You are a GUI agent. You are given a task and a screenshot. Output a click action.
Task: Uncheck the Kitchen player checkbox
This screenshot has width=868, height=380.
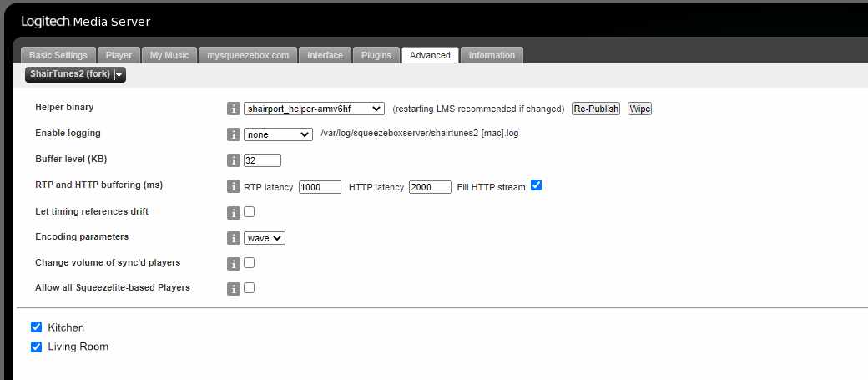tap(37, 327)
